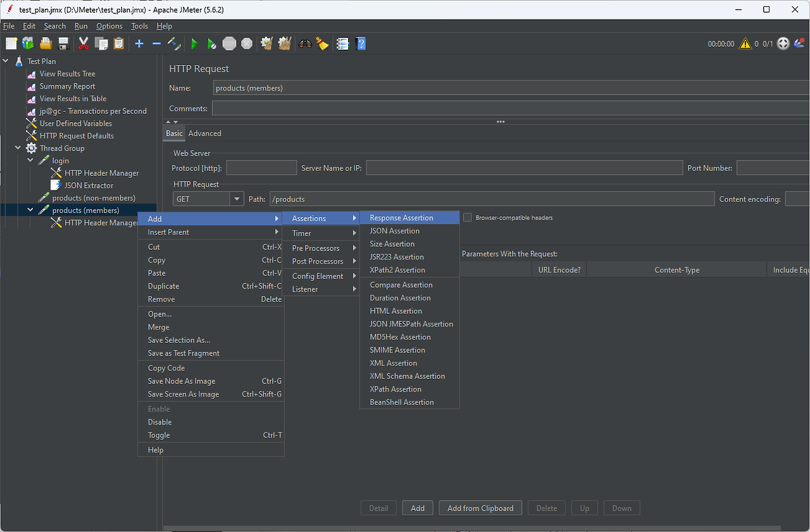Click Add from Clipboard button
810x532 pixels.
tap(480, 508)
